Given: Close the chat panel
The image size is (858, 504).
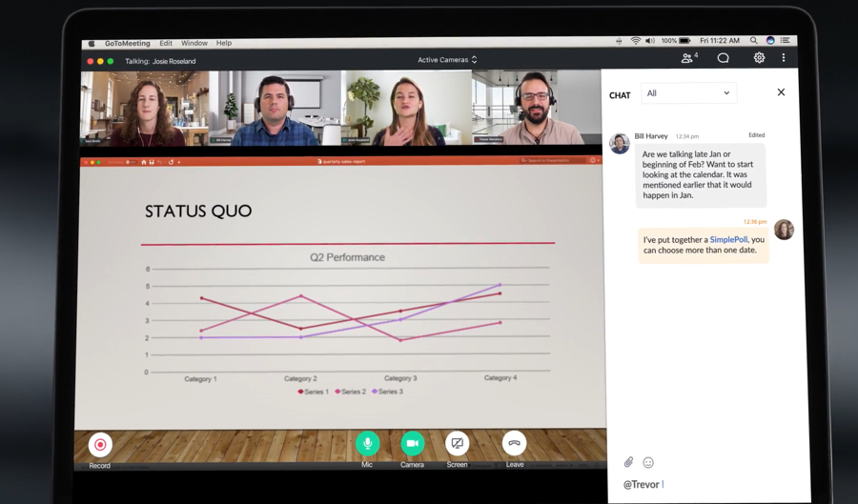Looking at the screenshot, I should (781, 92).
